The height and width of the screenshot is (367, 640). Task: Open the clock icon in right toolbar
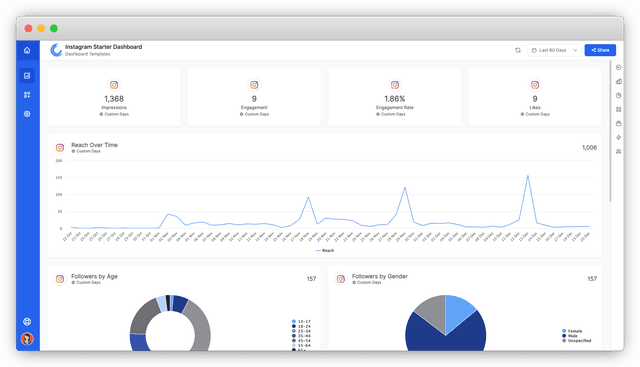[x=619, y=95]
